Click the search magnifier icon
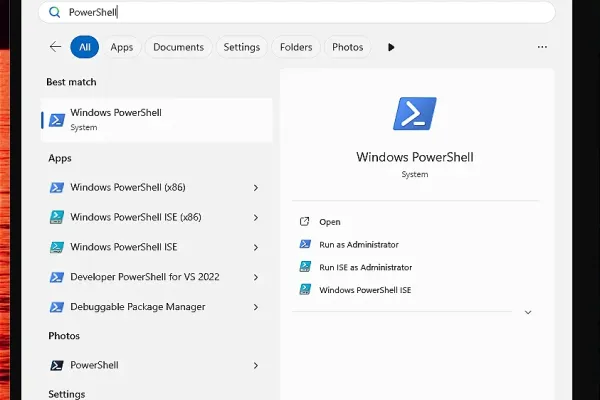Screen dimensions: 600x400 pyautogui.click(x=55, y=12)
